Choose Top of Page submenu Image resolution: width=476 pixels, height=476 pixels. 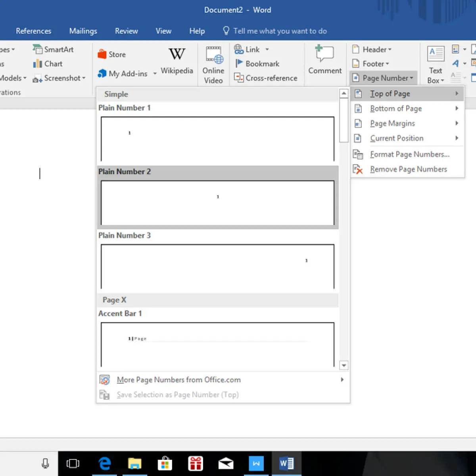coord(407,94)
